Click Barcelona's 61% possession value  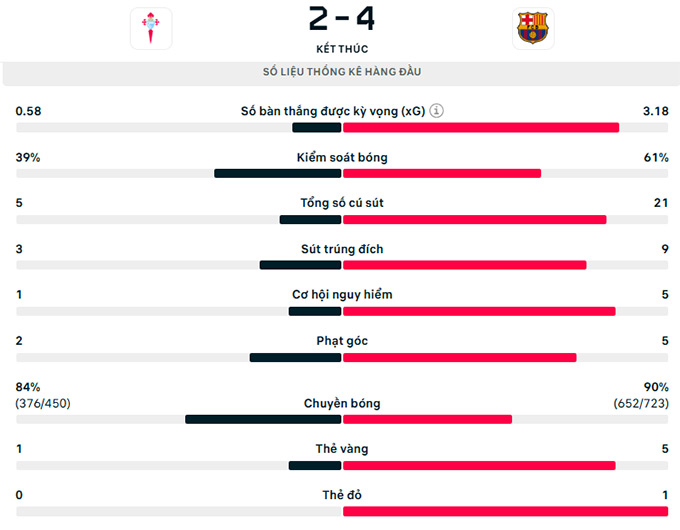coord(656,157)
